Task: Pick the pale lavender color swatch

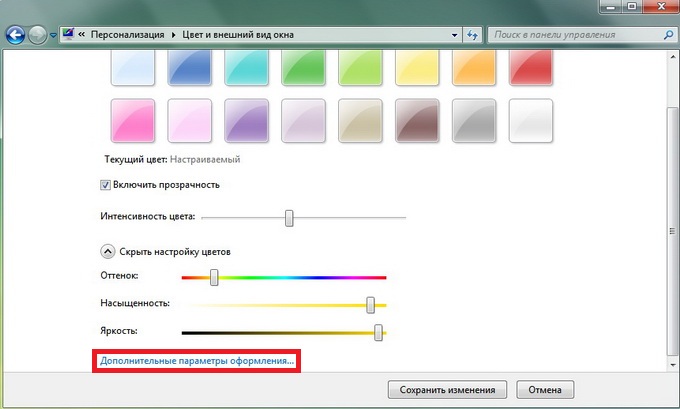Action: [x=303, y=121]
